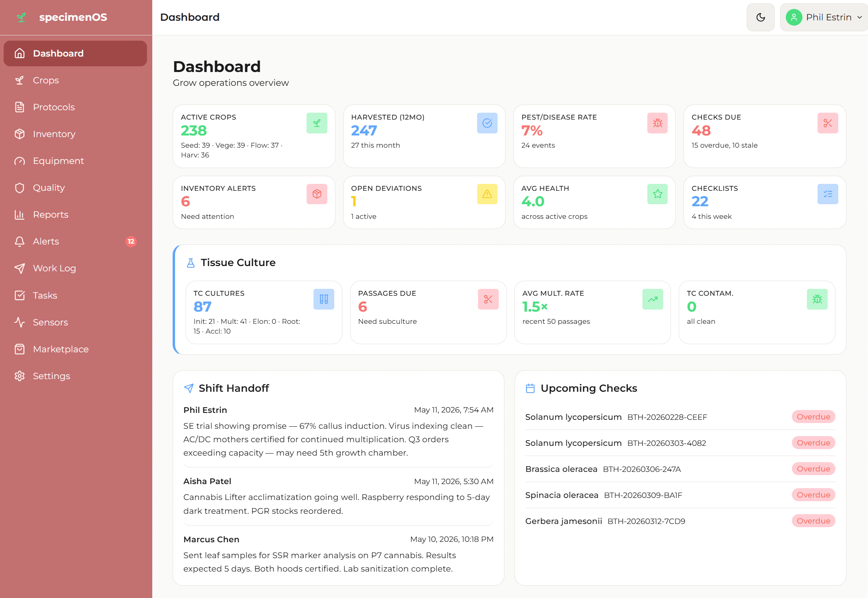Image resolution: width=868 pixels, height=598 pixels.
Task: Open Sensors in the sidebar
Action: point(75,322)
